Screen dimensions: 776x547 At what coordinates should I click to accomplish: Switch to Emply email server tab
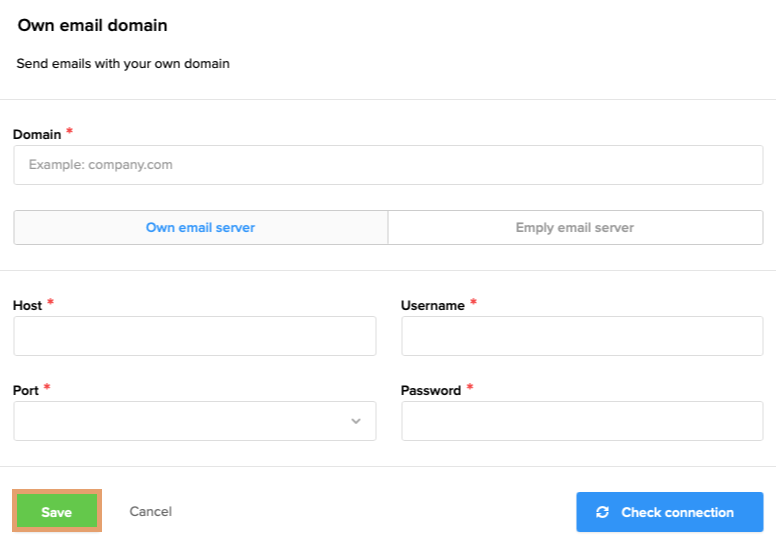(576, 228)
